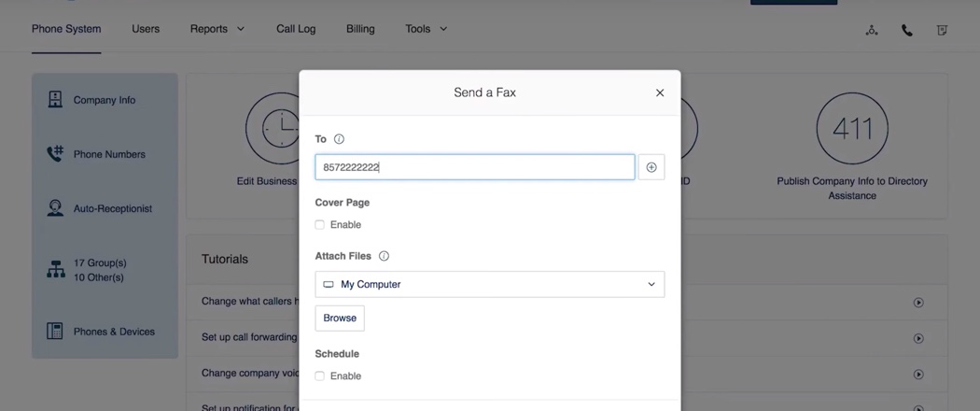The height and width of the screenshot is (411, 980).
Task: Click the Auto-Receptionist sidebar icon
Action: 55,208
